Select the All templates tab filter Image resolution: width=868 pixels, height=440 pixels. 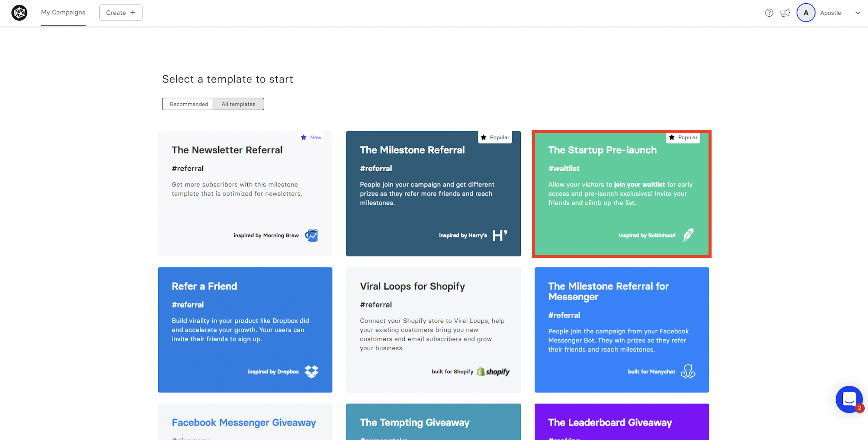click(x=238, y=104)
